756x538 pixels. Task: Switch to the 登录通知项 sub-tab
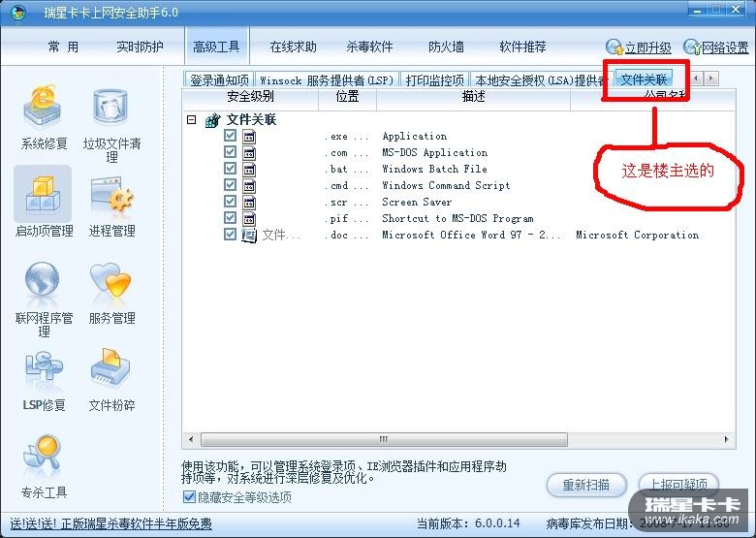point(219,79)
